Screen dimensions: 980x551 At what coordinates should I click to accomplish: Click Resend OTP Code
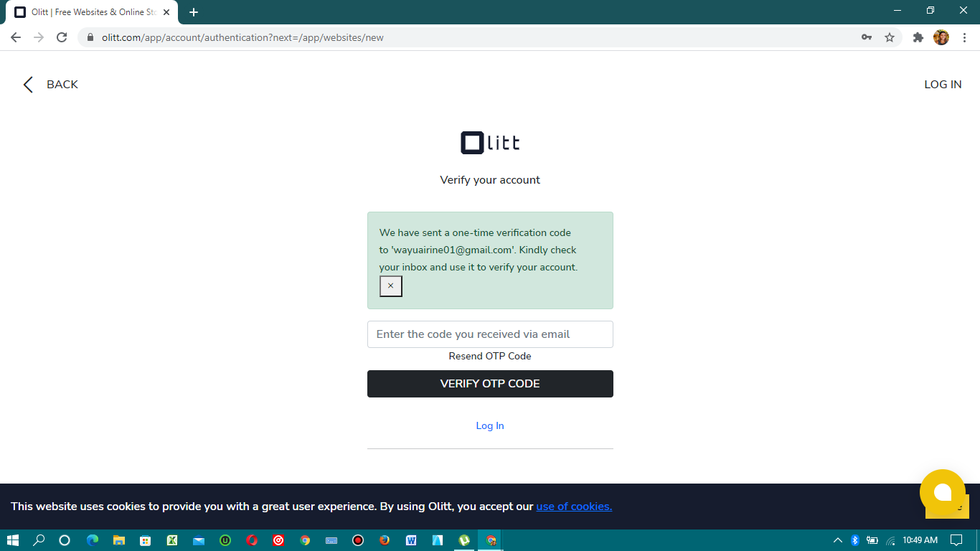(x=490, y=356)
